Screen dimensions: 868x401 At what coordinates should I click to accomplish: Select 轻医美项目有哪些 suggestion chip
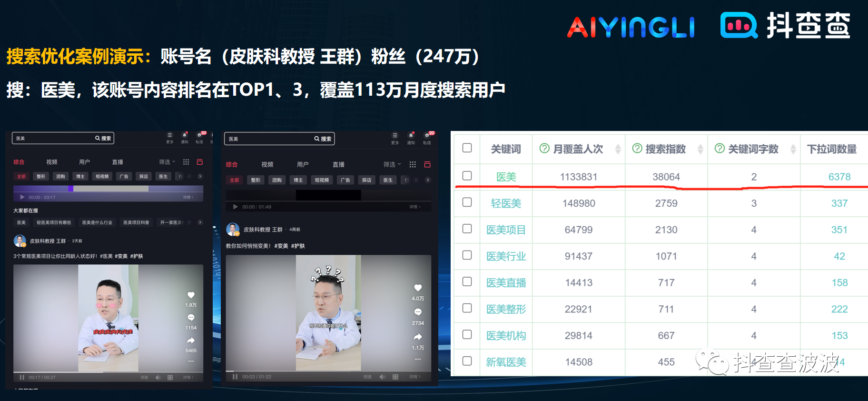pyautogui.click(x=54, y=222)
